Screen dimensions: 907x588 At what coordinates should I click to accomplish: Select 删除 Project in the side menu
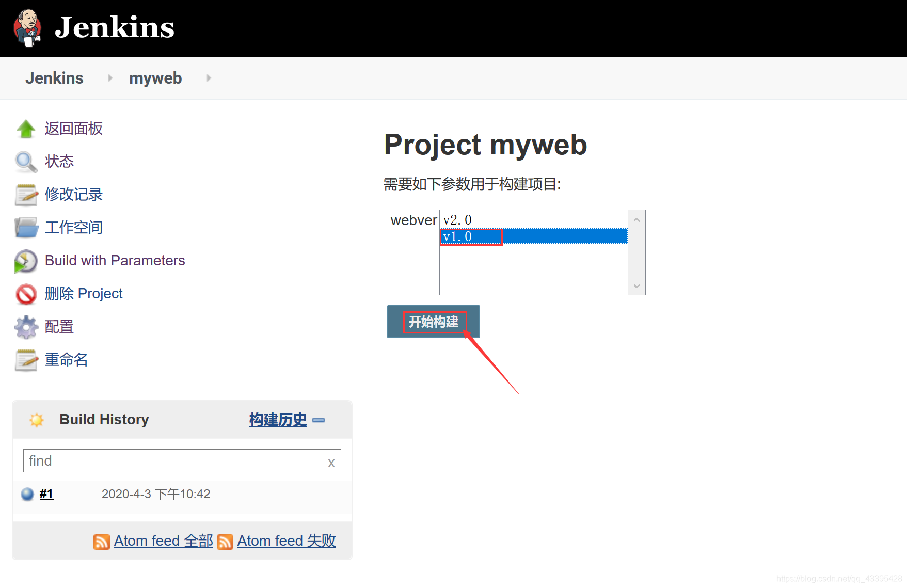tap(84, 294)
